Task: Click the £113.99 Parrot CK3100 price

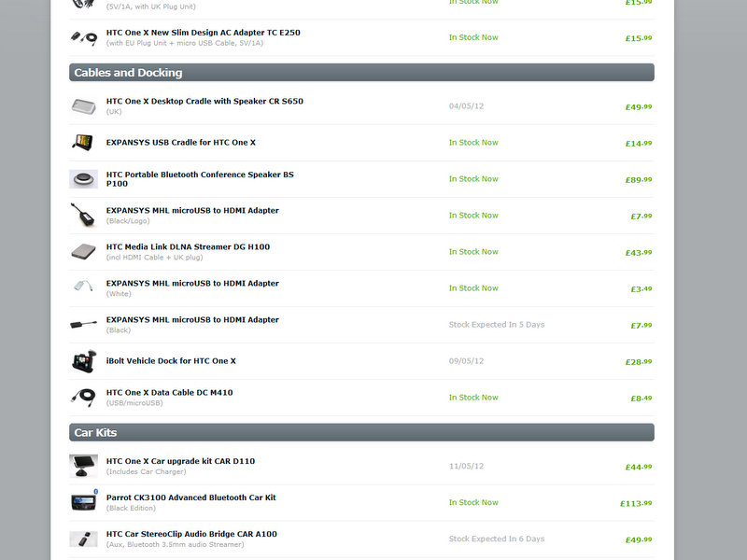Action: pyautogui.click(x=636, y=503)
